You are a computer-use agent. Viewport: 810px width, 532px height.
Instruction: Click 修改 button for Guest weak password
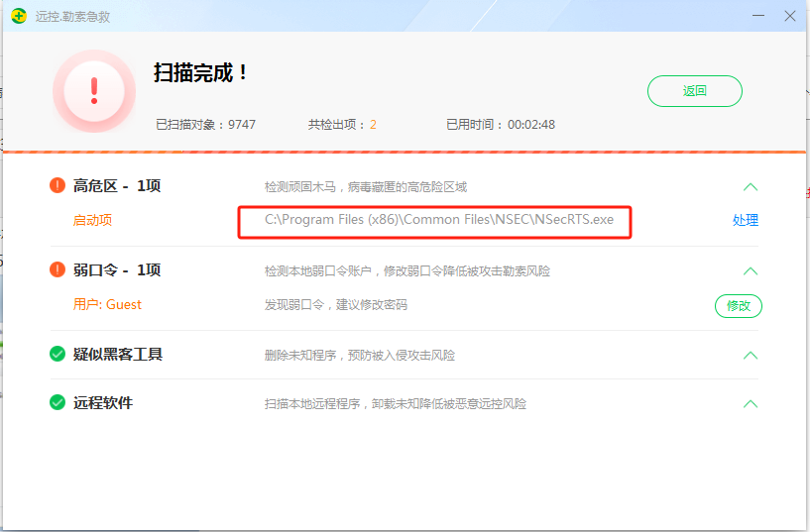739,306
